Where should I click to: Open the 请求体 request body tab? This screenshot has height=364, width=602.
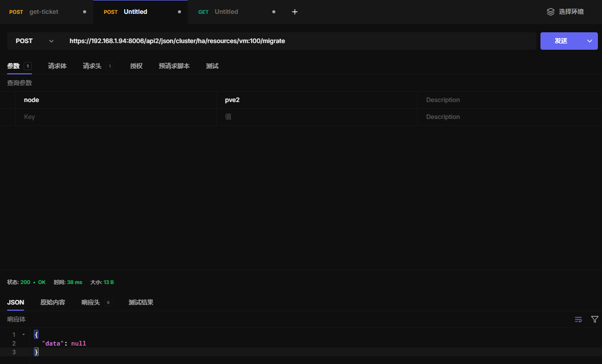pyautogui.click(x=57, y=66)
